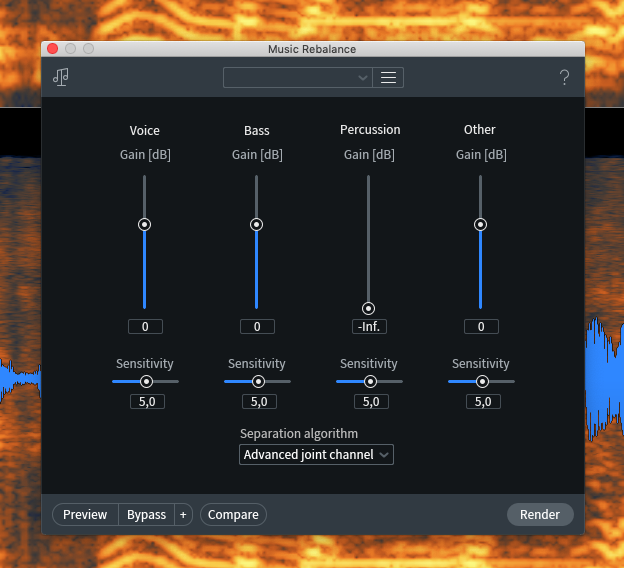Click the Voice gain slider handle
Viewport: 624px width, 568px height.
(144, 224)
